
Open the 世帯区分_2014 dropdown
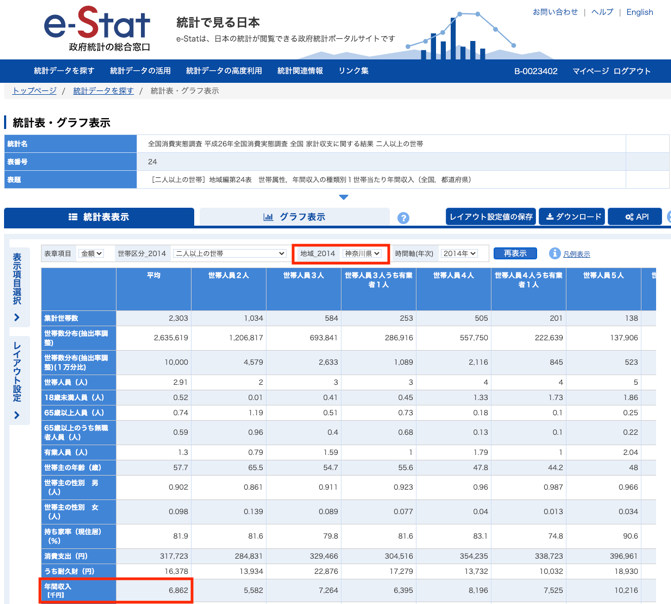coord(230,254)
